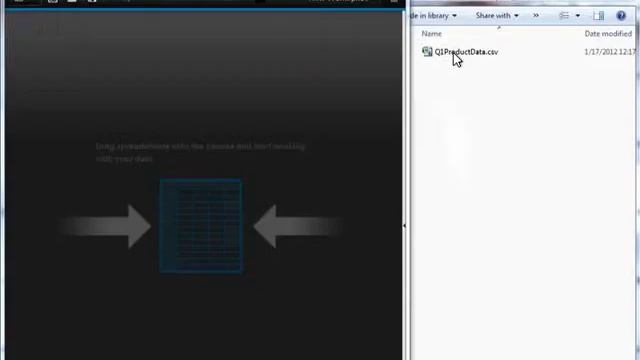Show hidden toolbar commands via double-chevron
The width and height of the screenshot is (640, 360).
coord(536,16)
